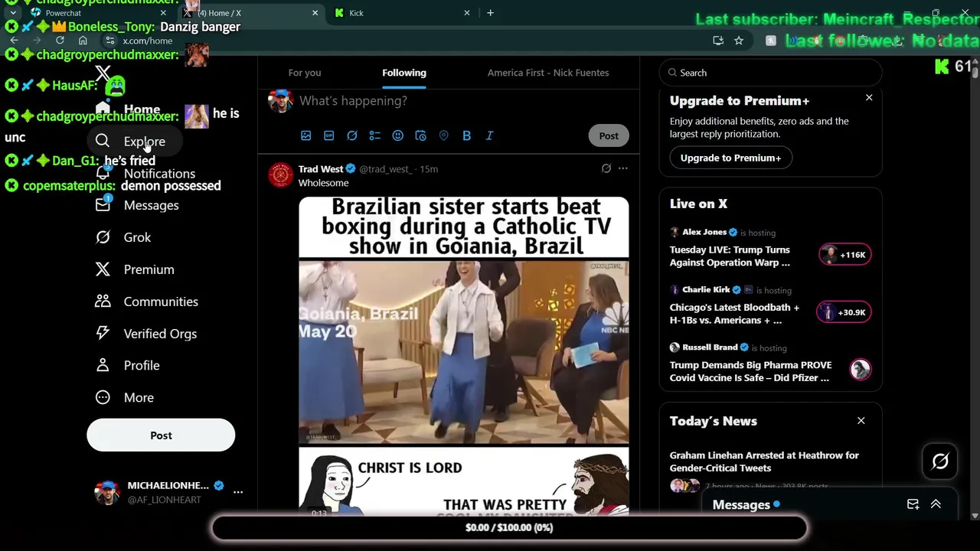Viewport: 980px width, 551px height.
Task: Open Notifications in the sidebar
Action: tap(145, 174)
